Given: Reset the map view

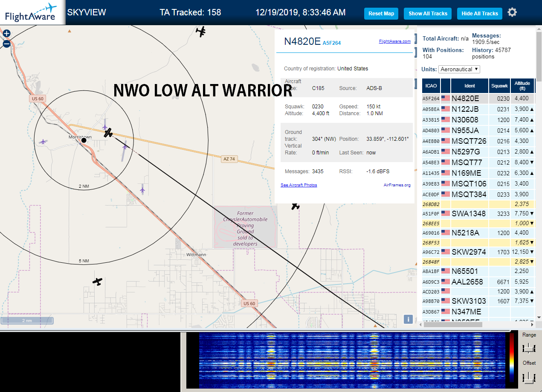Looking at the screenshot, I should pyautogui.click(x=381, y=14).
